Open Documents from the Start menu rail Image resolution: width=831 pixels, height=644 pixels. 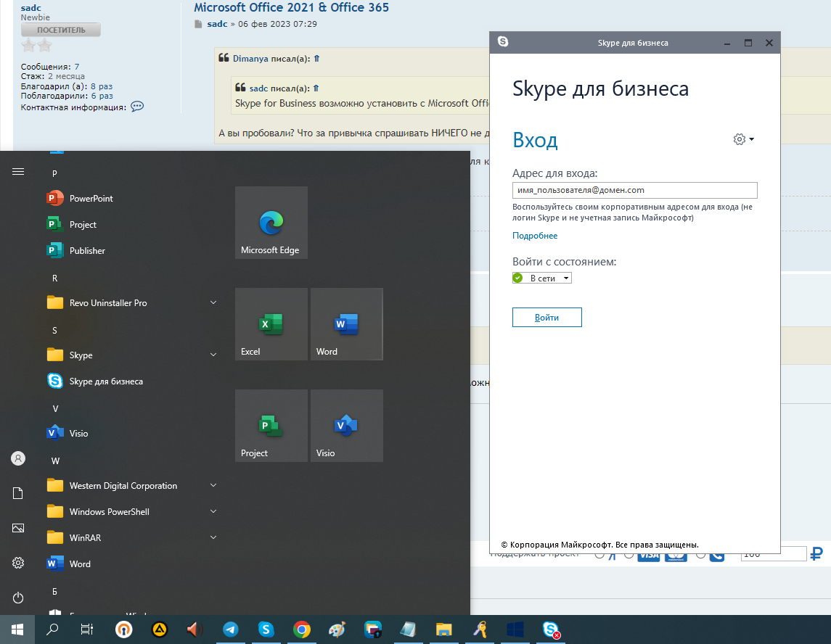(18, 493)
